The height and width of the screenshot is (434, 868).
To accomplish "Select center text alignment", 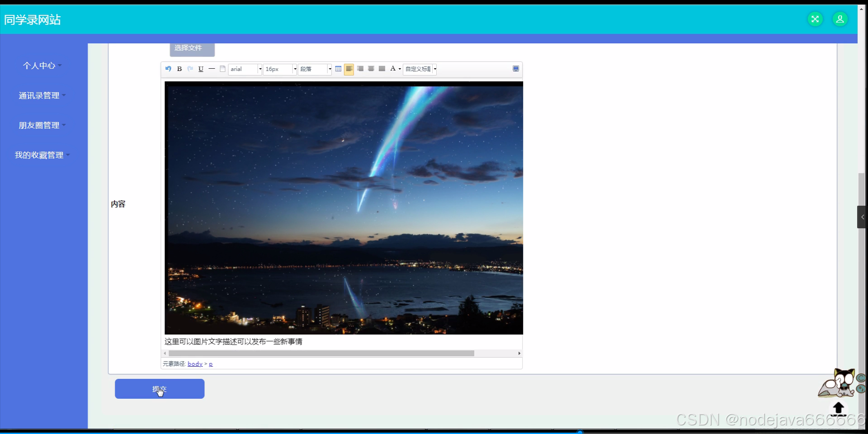I will click(371, 69).
